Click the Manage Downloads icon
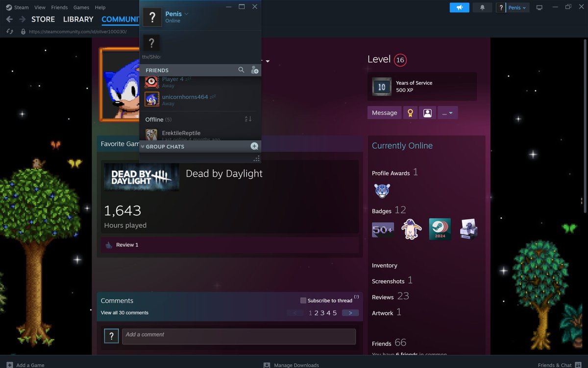Screen dimensions: 588x368 267,365
